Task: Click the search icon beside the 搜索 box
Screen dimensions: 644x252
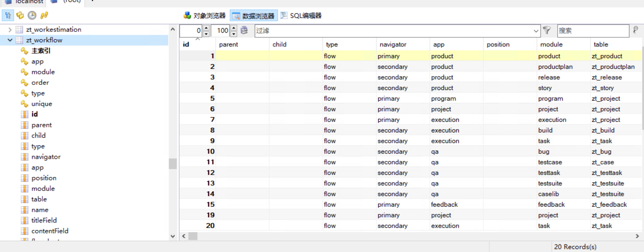Action: tap(636, 30)
